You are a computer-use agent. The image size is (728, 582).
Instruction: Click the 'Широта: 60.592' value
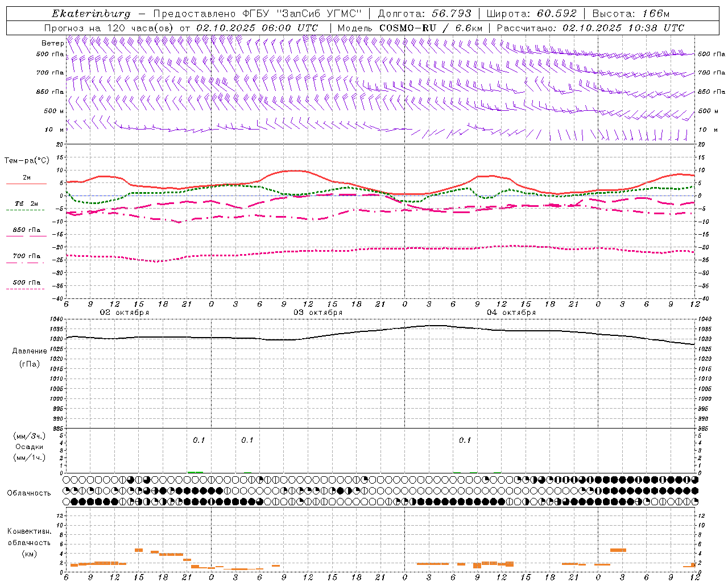click(532, 14)
